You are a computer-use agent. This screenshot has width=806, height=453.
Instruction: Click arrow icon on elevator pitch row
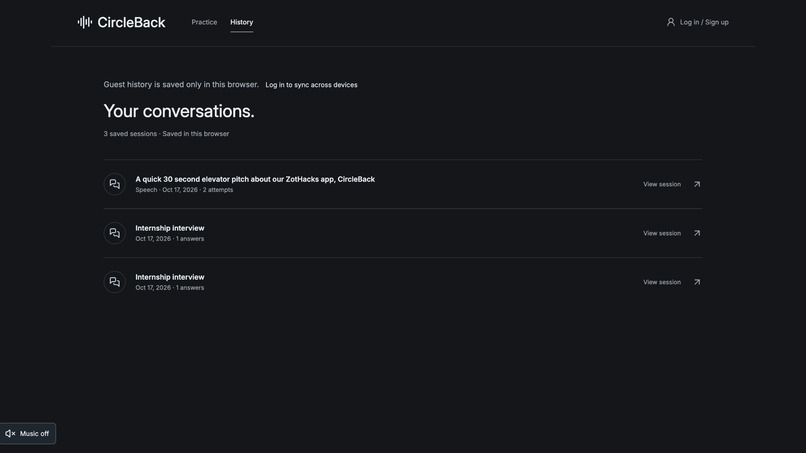click(x=697, y=184)
